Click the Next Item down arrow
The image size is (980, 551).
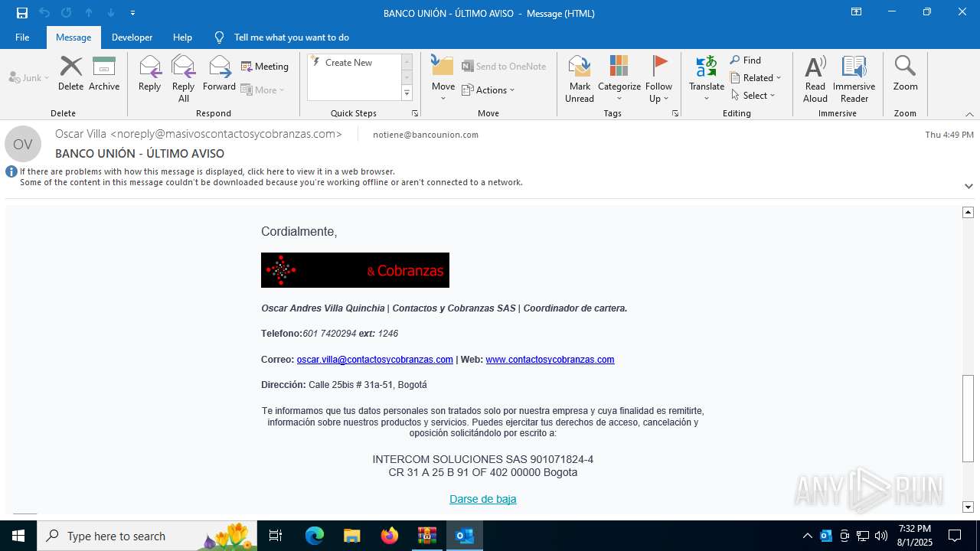pos(110,12)
